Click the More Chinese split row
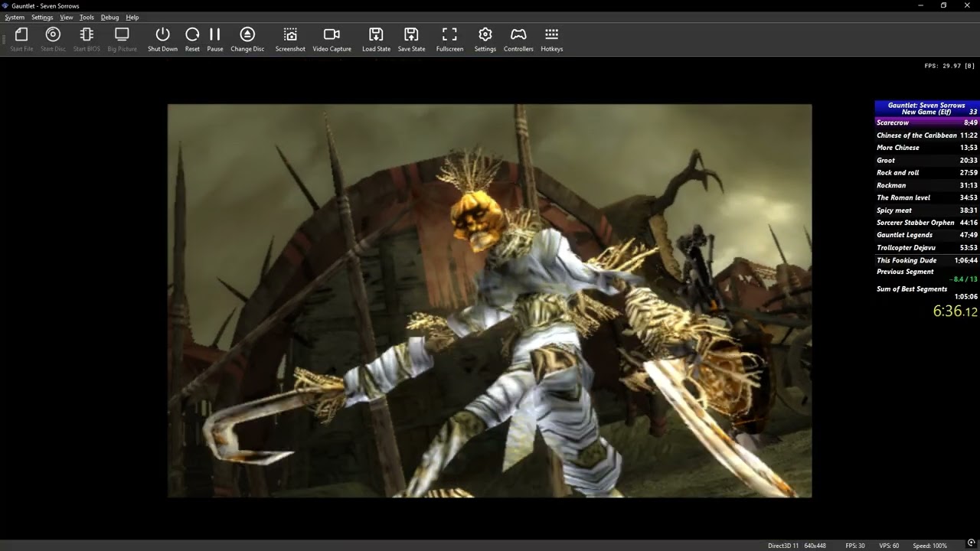 click(926, 148)
